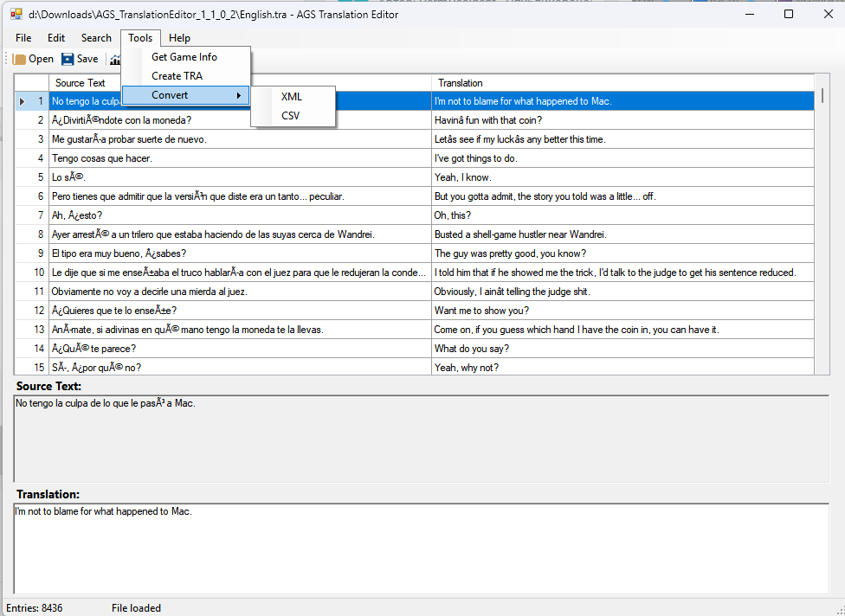
Task: Select row header number 15
Action: pos(32,368)
